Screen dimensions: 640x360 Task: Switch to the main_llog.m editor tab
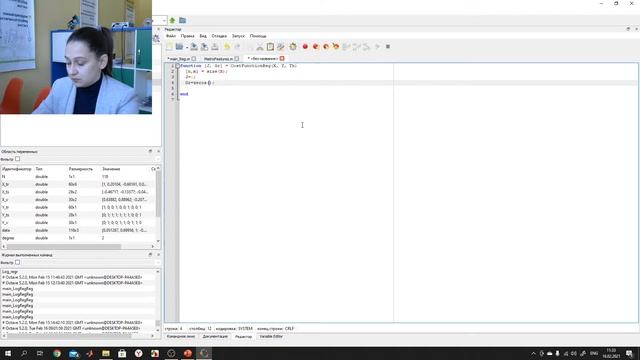[x=179, y=59]
